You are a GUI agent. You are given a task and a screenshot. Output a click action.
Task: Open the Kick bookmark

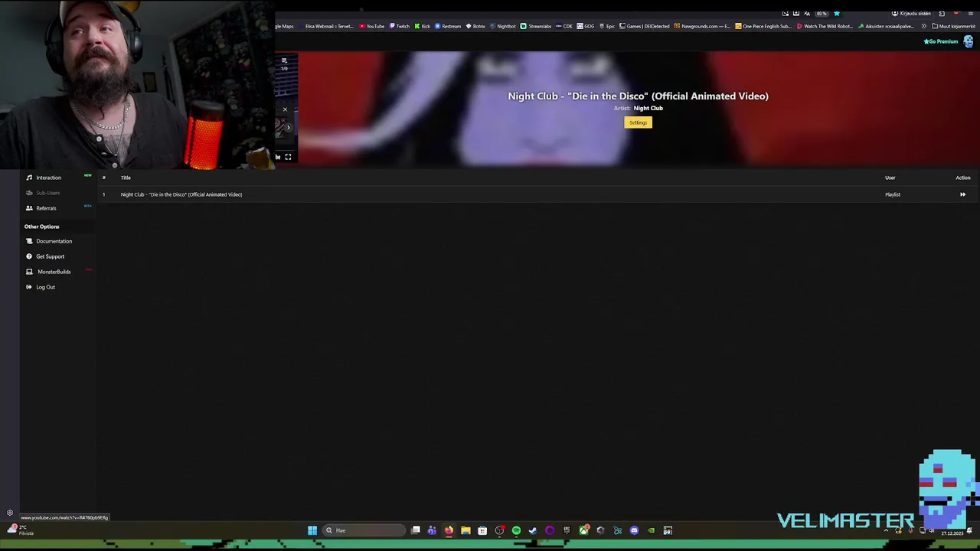tap(422, 26)
